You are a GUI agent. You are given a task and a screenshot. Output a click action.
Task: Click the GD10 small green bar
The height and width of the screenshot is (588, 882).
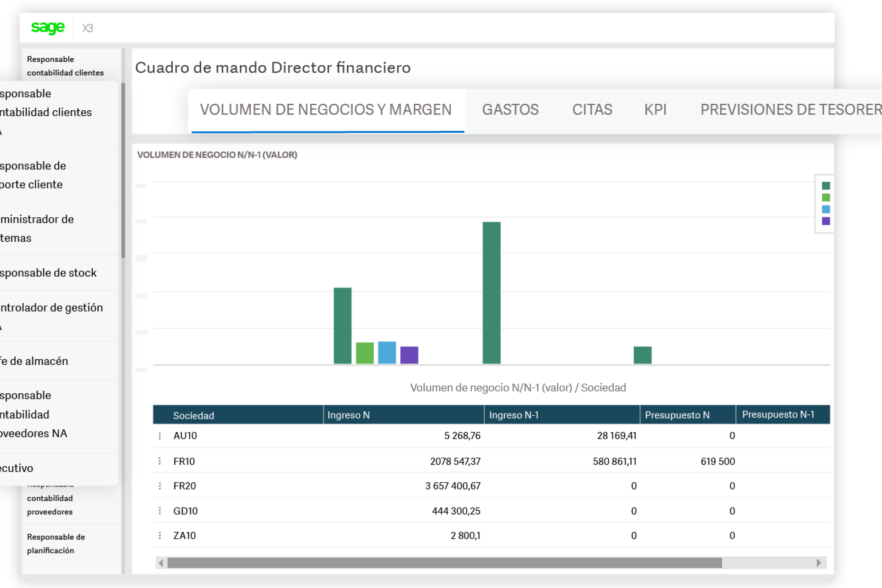pyautogui.click(x=643, y=355)
